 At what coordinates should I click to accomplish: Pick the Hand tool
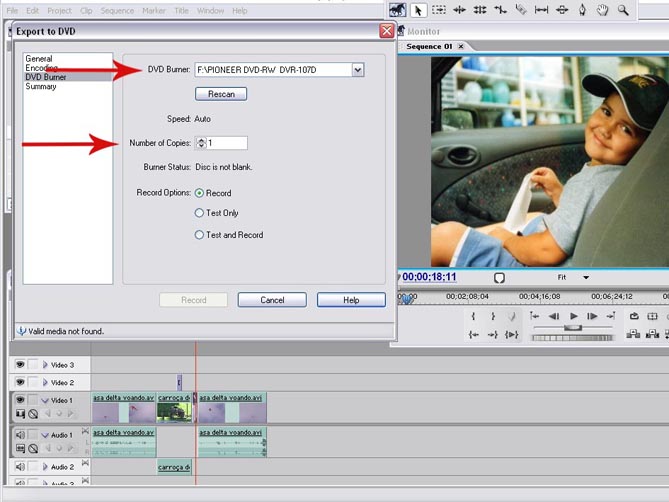602,10
